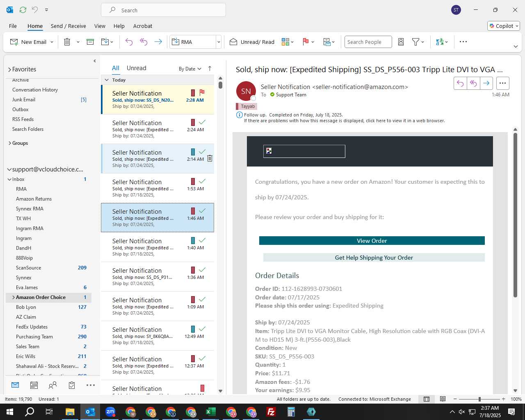Open the File menu

click(x=13, y=26)
